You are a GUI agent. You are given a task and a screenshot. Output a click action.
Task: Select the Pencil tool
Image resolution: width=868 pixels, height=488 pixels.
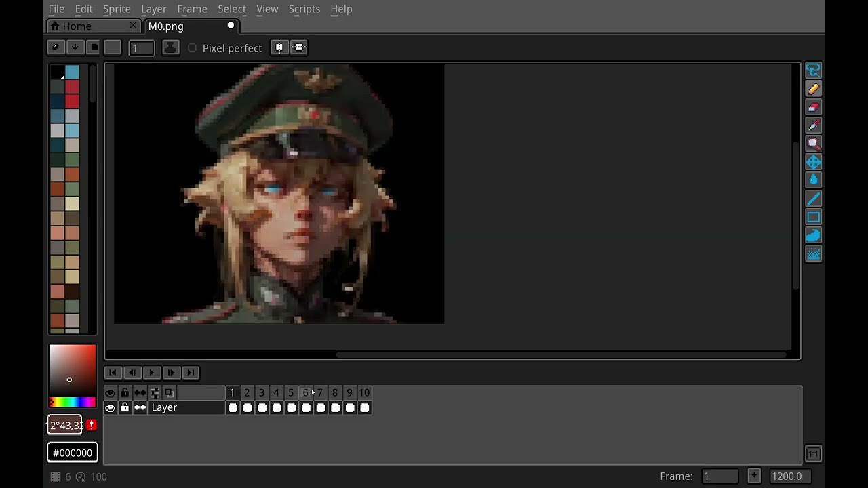pos(813,89)
